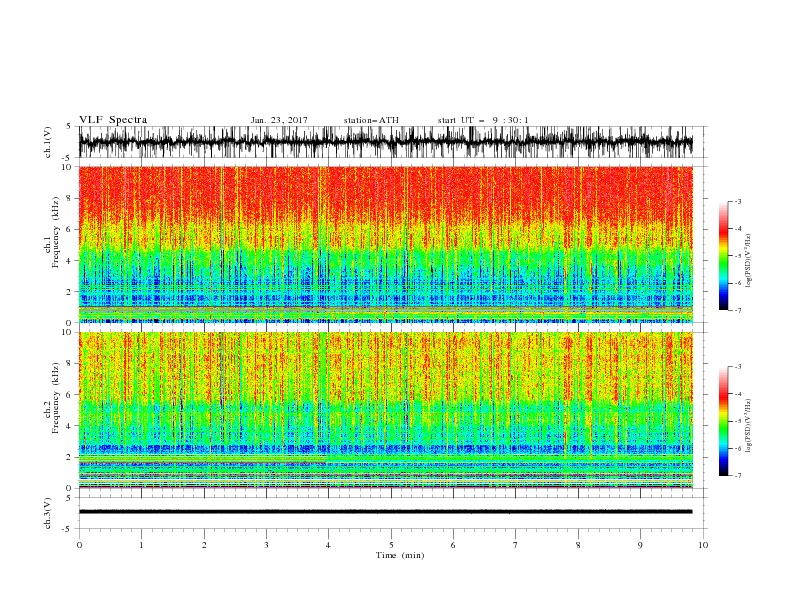The width and height of the screenshot is (792, 612).
Task: Click time axis tick label "8"
Action: 578,545
